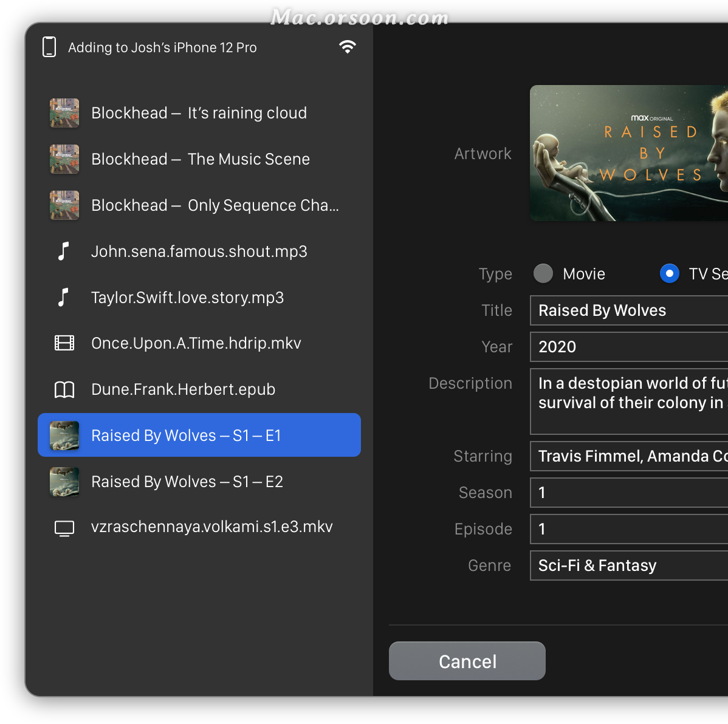Click music note icon for John.sena.famous.shout.mp3
Image resolution: width=728 pixels, height=724 pixels.
64,251
